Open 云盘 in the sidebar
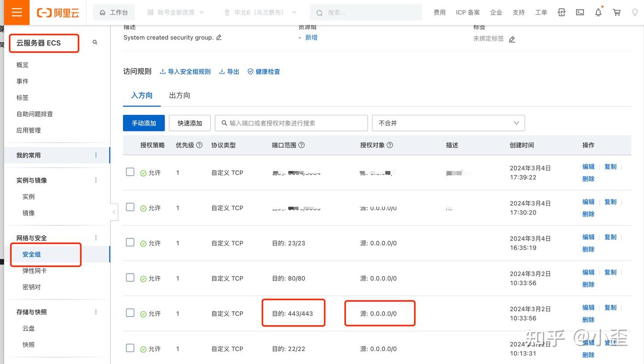Screen dimensions: 644x364 (29, 328)
